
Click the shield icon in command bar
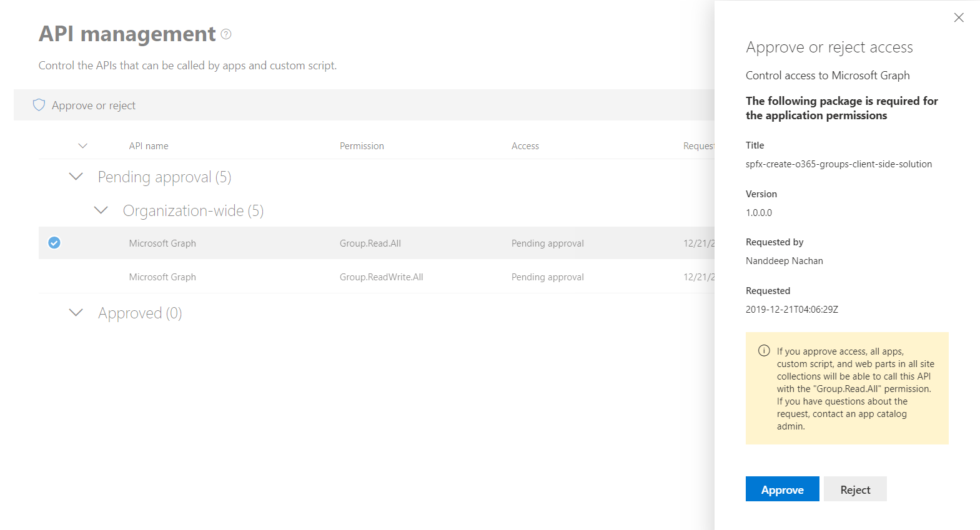(39, 105)
